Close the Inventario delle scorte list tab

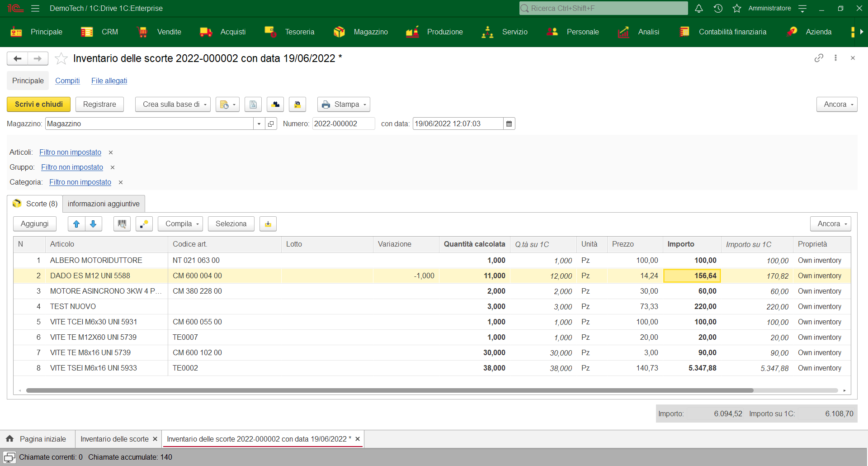pos(155,439)
